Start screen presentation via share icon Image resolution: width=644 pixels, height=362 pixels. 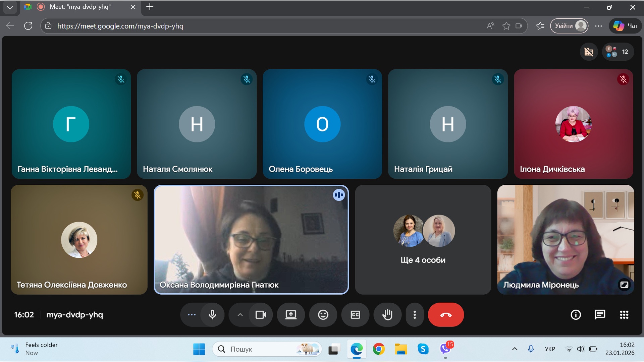pyautogui.click(x=291, y=315)
